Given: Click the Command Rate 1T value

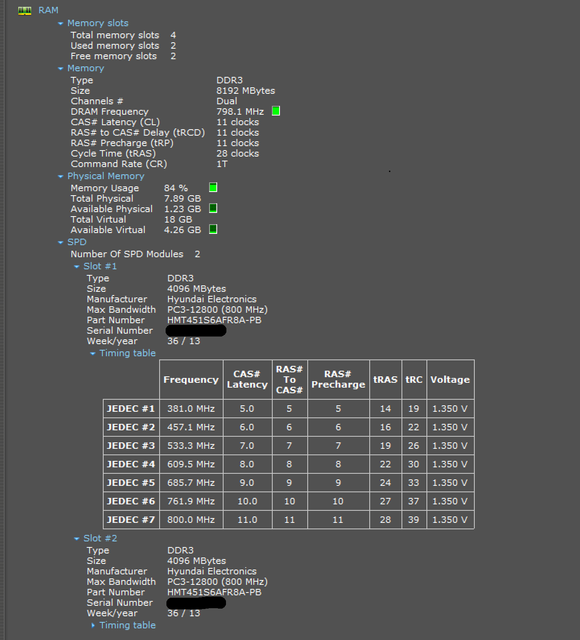Looking at the screenshot, I should tap(222, 164).
